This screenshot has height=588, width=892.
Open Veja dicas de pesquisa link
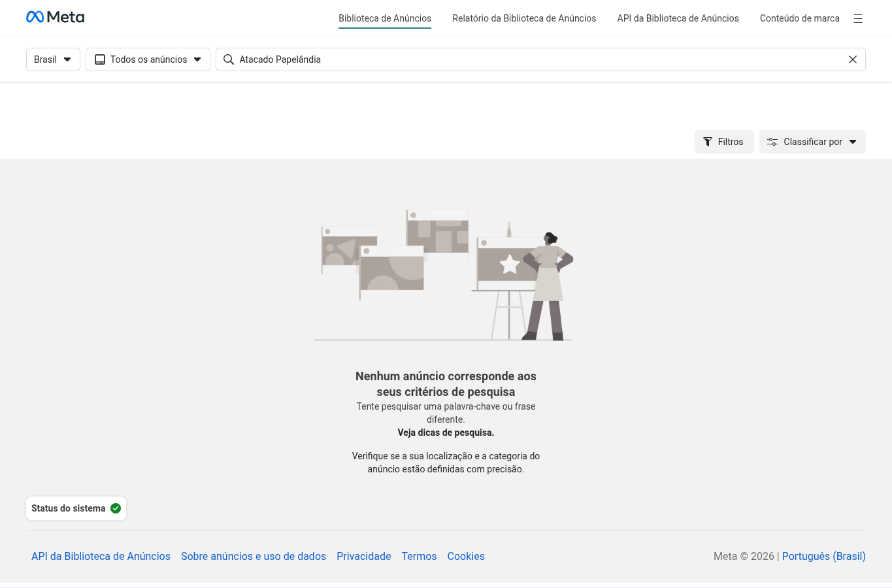click(x=446, y=433)
